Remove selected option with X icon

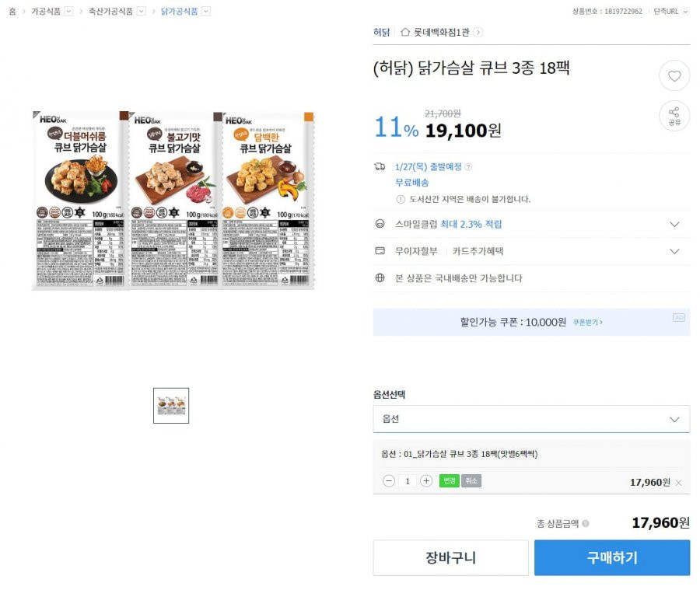(x=678, y=483)
